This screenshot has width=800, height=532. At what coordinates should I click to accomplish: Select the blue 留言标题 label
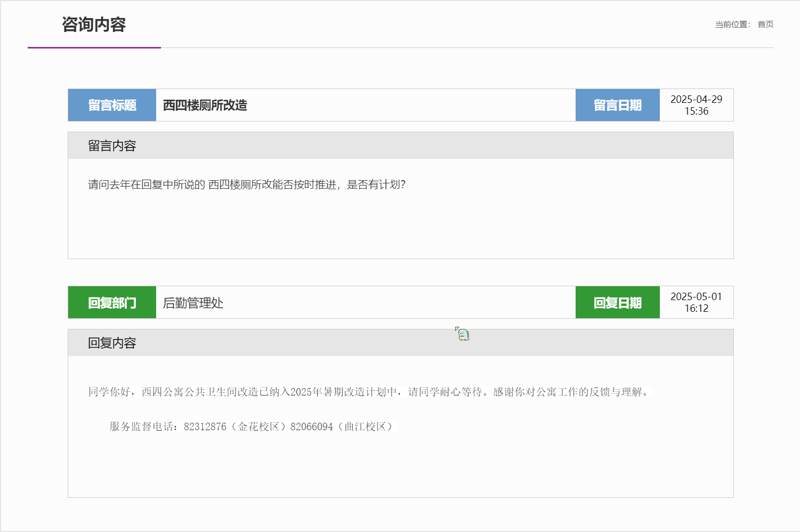coord(112,105)
